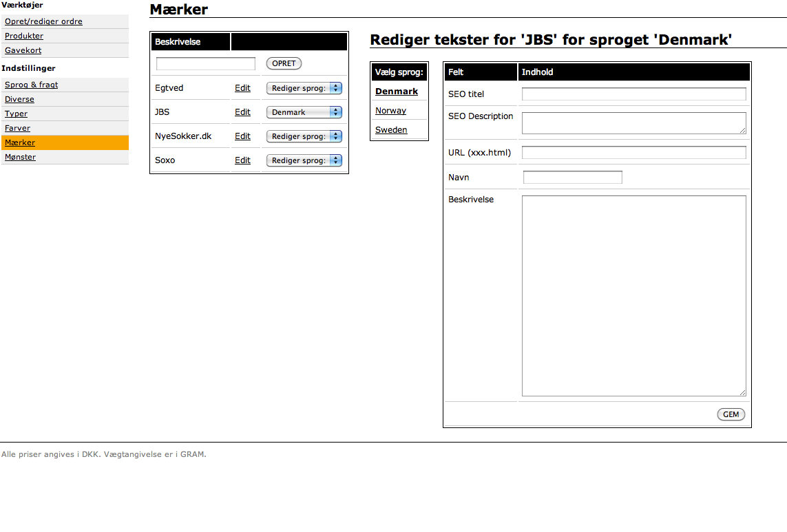The height and width of the screenshot is (532, 787).
Task: Edit the Egtved brand
Action: pos(242,88)
